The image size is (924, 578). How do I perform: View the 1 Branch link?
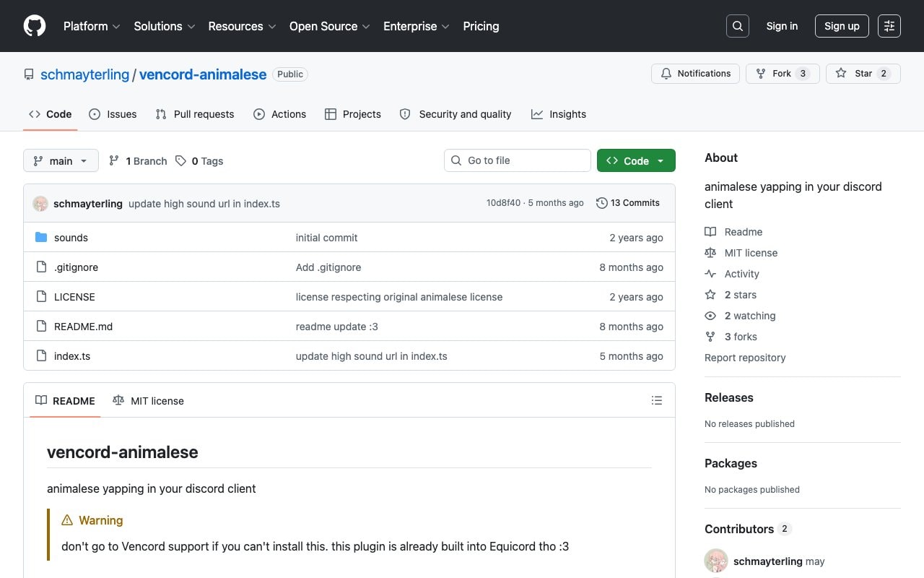pyautogui.click(x=137, y=161)
